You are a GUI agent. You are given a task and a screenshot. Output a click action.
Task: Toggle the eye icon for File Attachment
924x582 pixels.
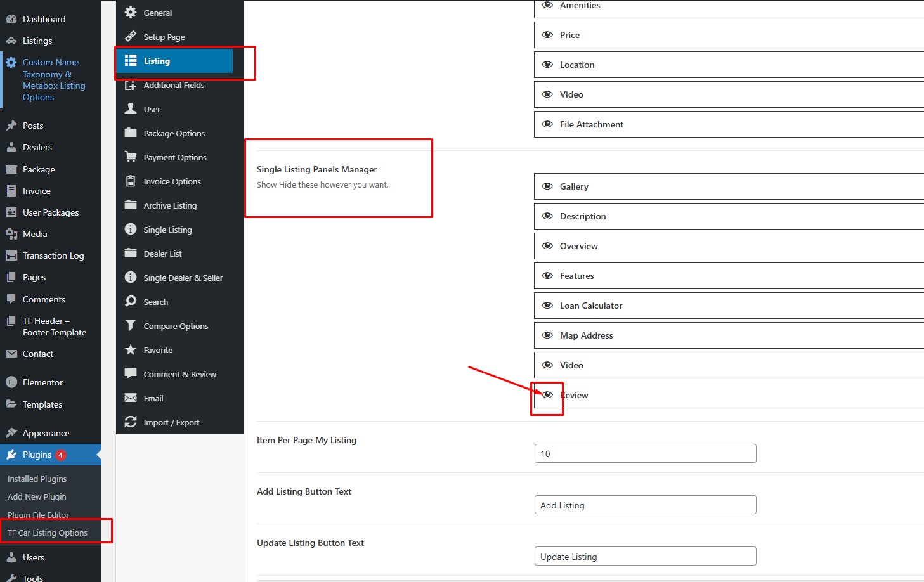547,124
